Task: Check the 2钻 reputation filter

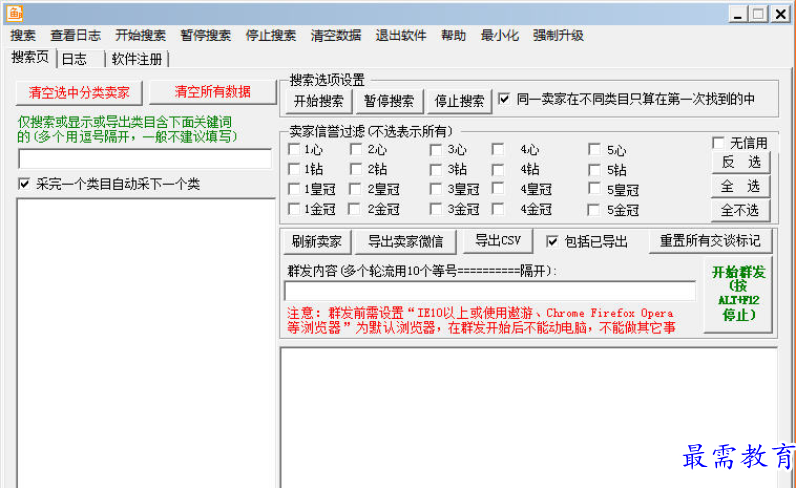Action: click(x=356, y=169)
